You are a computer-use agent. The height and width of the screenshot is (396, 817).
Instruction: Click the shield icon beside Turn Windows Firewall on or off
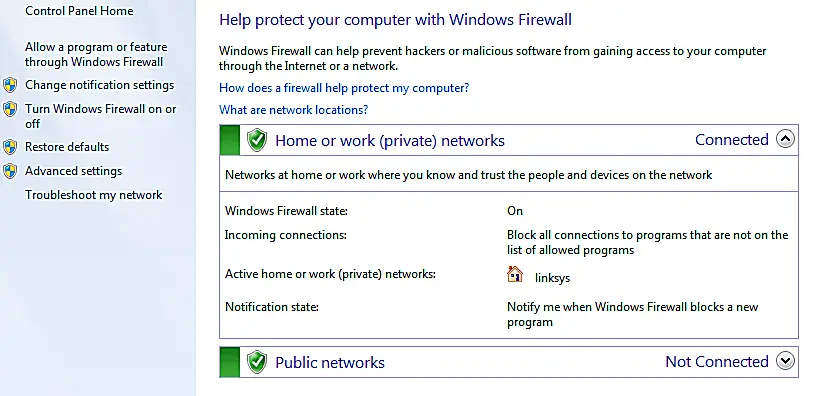10,109
